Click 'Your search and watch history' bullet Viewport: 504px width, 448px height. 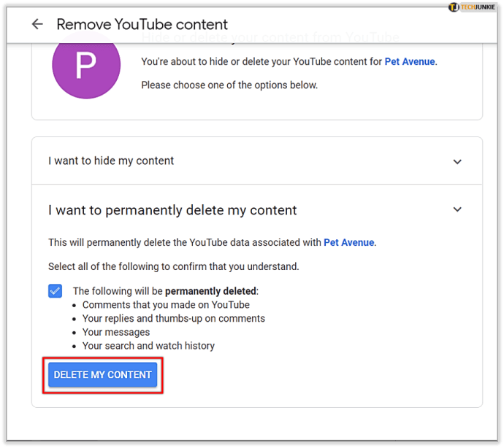(x=148, y=346)
